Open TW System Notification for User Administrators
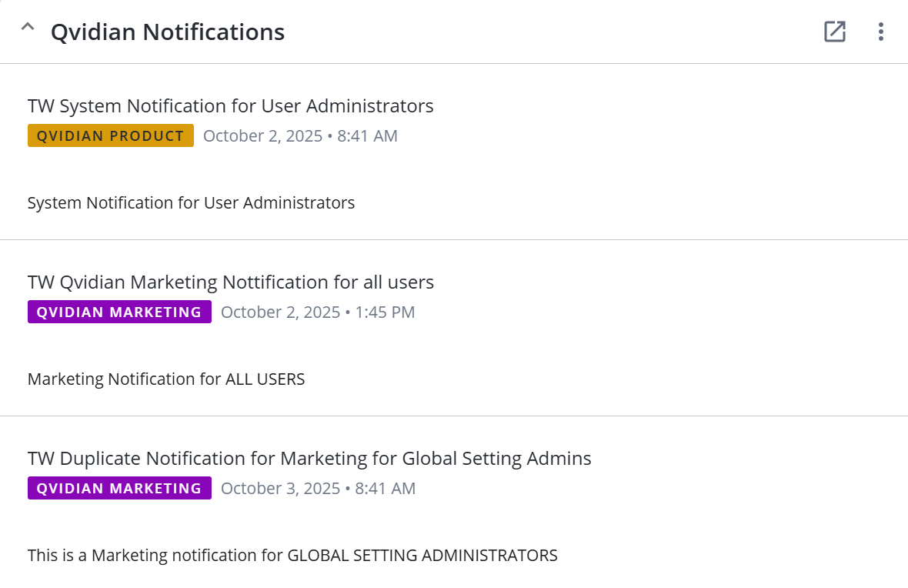This screenshot has width=908, height=588. click(x=230, y=105)
